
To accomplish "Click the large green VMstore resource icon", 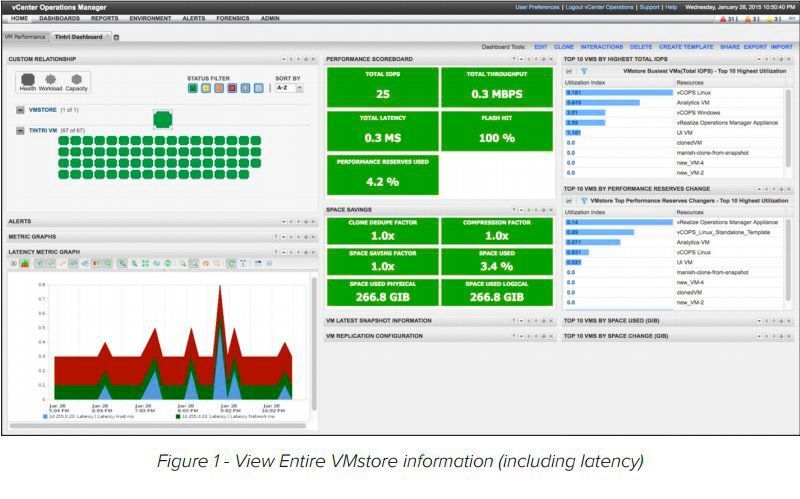I will pyautogui.click(x=163, y=119).
